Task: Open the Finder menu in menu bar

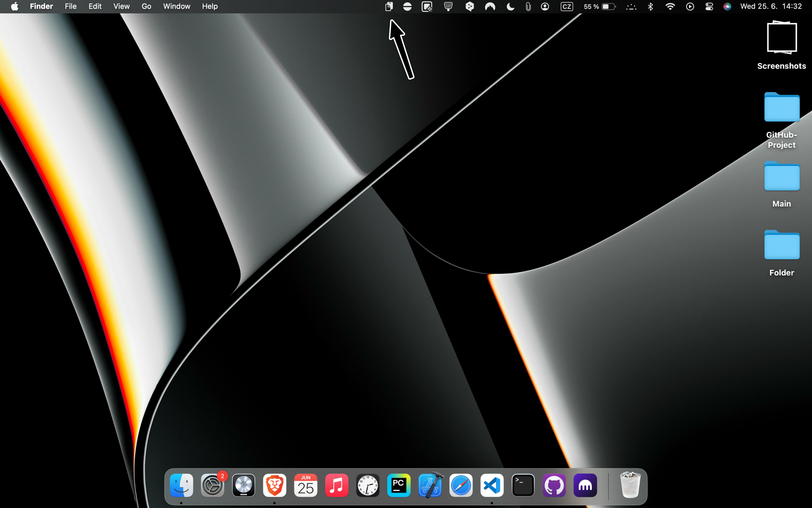Action: tap(41, 6)
